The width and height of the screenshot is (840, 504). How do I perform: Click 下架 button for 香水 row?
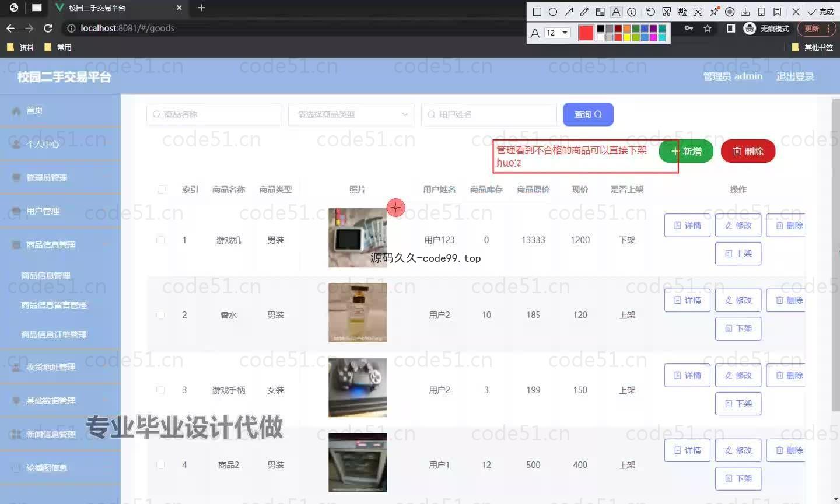coord(738,328)
